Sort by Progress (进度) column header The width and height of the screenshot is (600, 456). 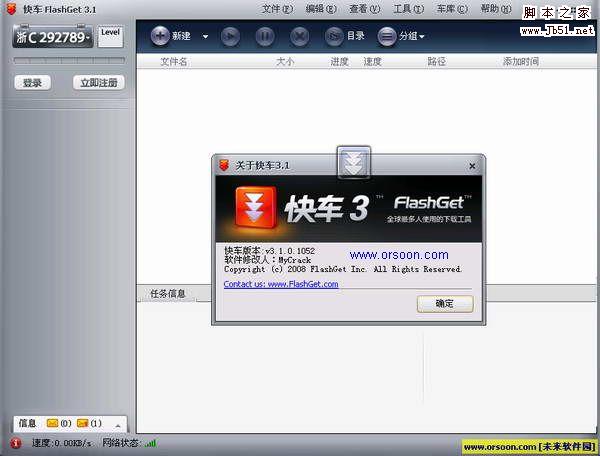pyautogui.click(x=339, y=61)
